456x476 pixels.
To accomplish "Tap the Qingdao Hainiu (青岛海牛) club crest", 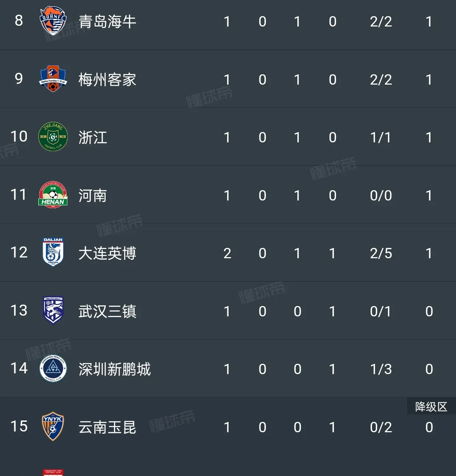I will pyautogui.click(x=53, y=21).
